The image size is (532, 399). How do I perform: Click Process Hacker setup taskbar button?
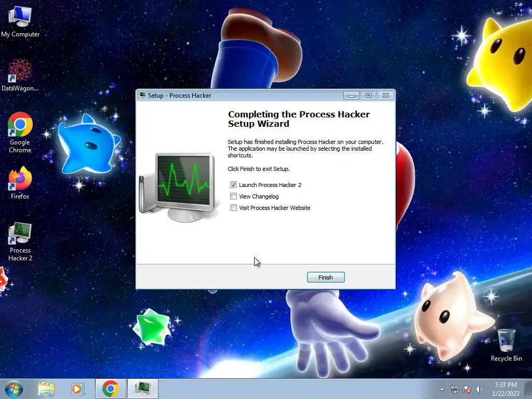point(143,389)
